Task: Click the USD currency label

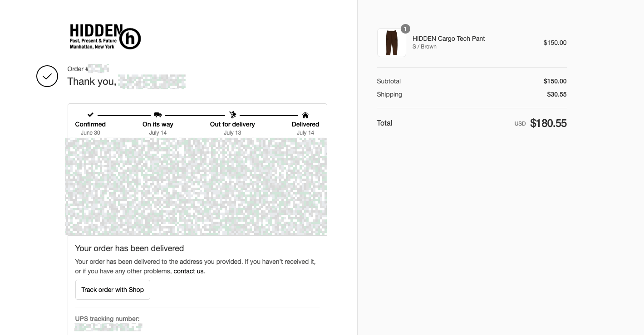Action: pyautogui.click(x=520, y=124)
